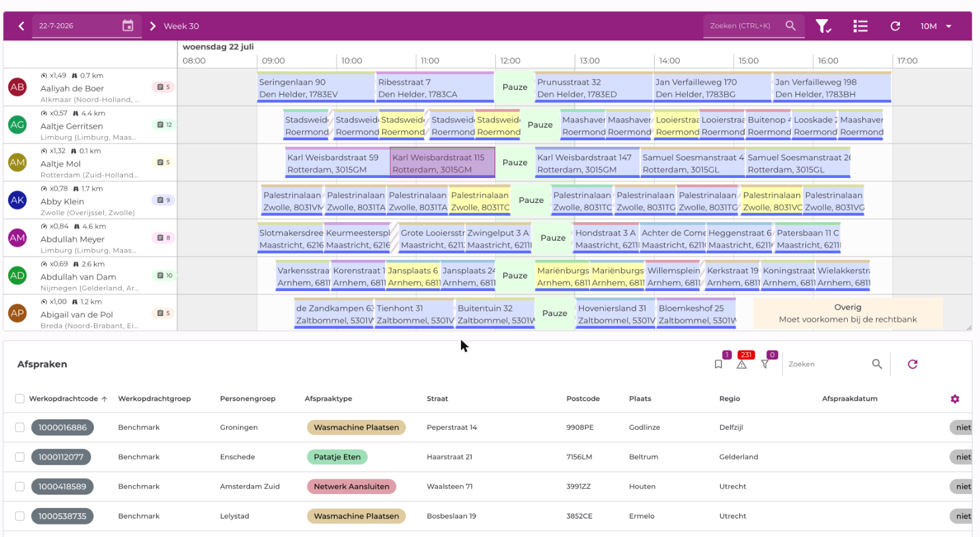980x537 pixels.
Task: Select the Overig rechtbank block
Action: point(848,313)
